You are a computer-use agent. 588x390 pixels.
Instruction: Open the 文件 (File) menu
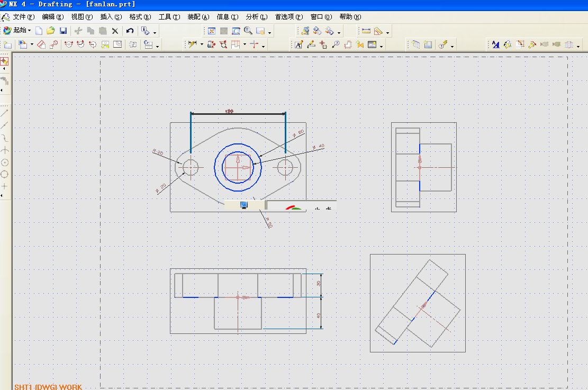coord(23,17)
